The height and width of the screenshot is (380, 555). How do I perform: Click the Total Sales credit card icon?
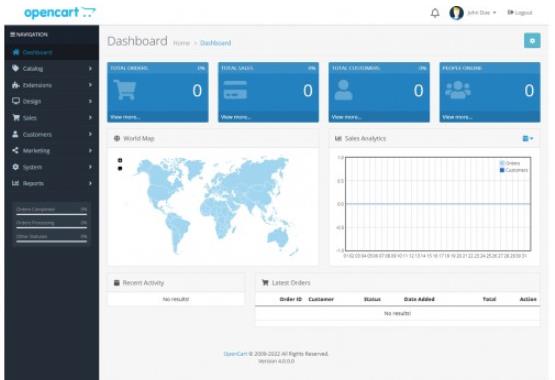click(x=235, y=90)
